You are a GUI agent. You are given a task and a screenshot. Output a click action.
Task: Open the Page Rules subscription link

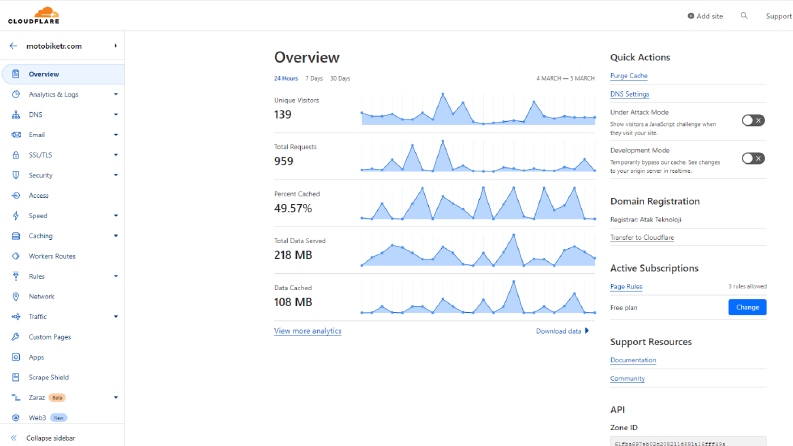(x=626, y=286)
